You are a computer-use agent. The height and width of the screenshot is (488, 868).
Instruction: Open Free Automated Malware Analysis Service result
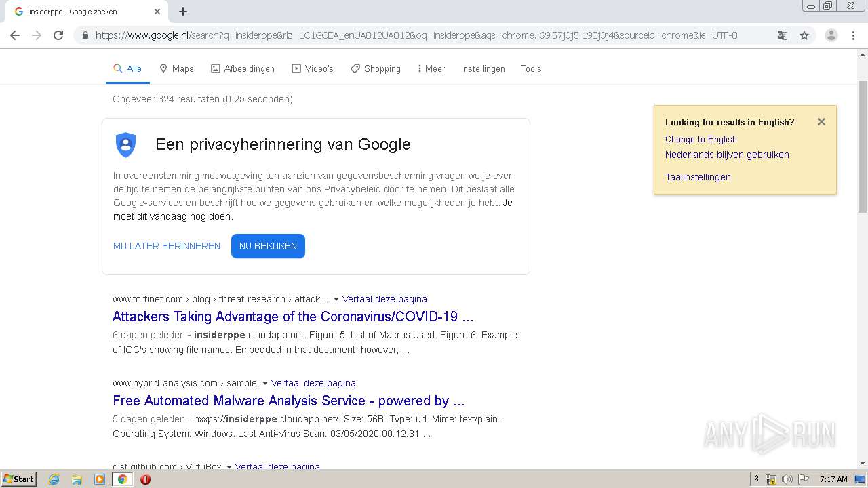point(289,401)
